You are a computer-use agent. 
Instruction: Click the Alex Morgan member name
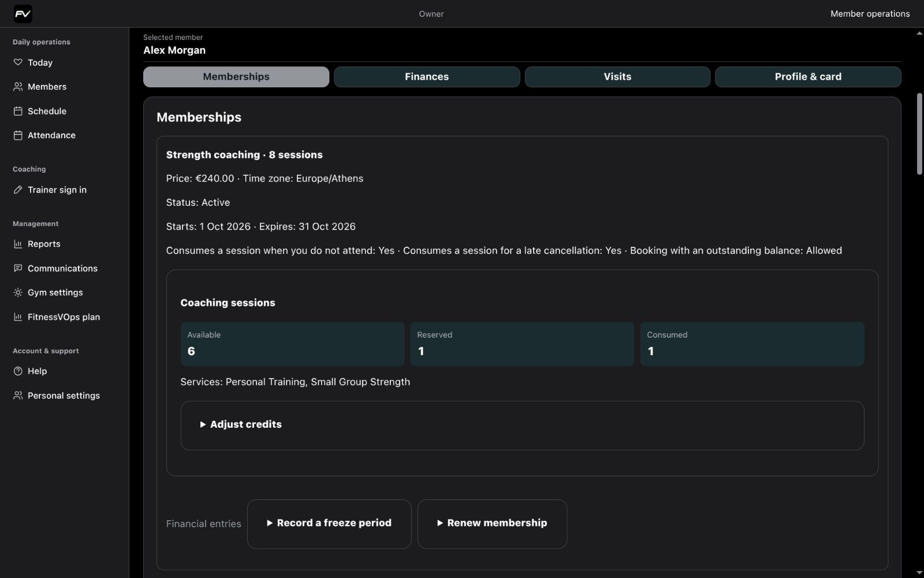tap(174, 50)
